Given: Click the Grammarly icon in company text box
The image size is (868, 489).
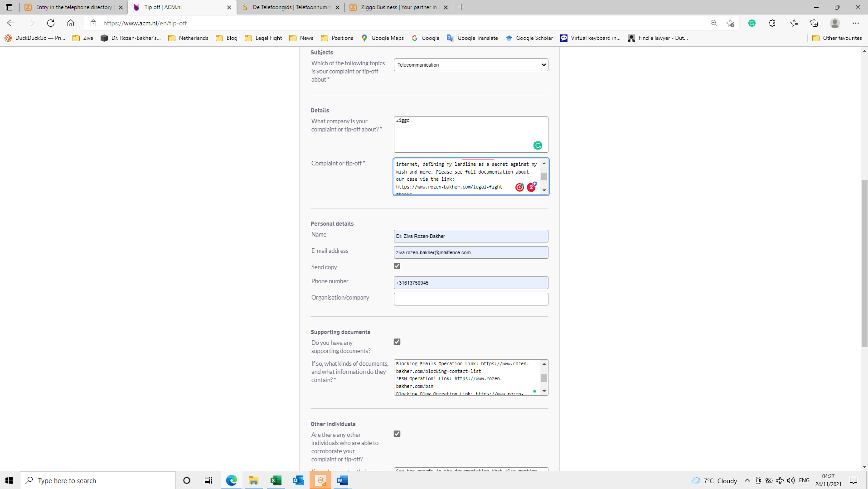Looking at the screenshot, I should coord(538,145).
